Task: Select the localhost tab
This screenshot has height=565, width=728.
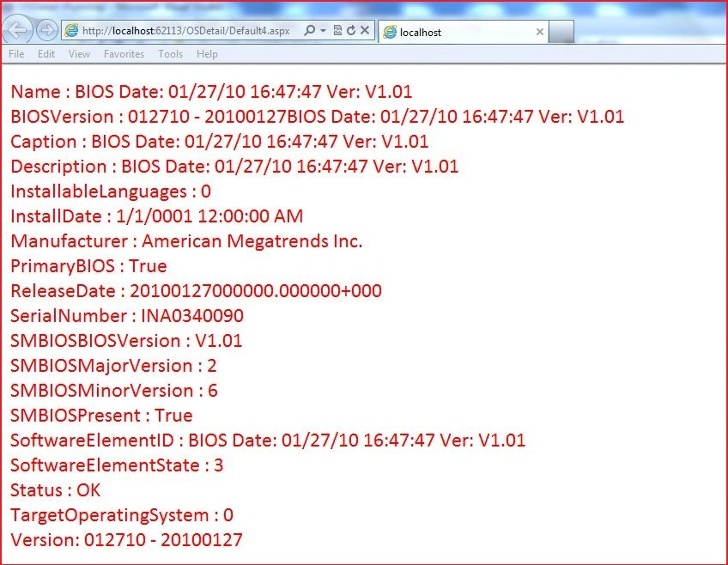Action: click(x=463, y=32)
